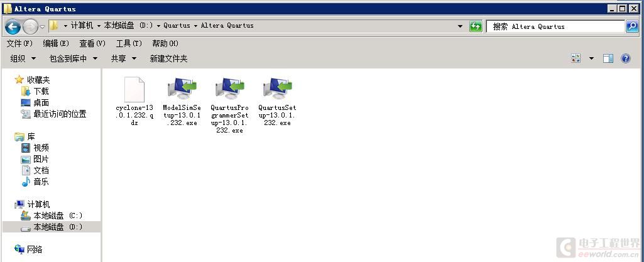Screen dimensions: 644x262
Task: Open 本地磁盘 (D:) in the sidebar
Action: (58, 227)
